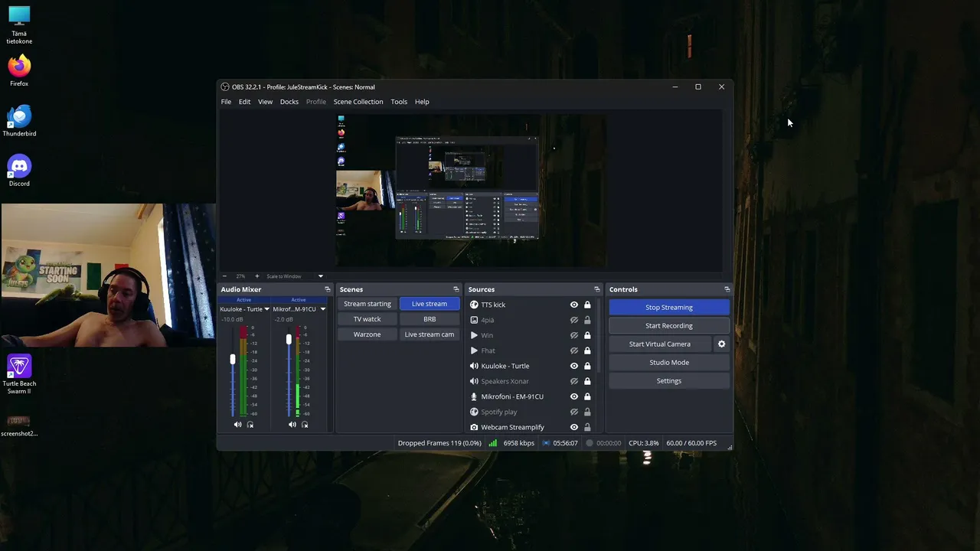This screenshot has height=551, width=980.
Task: Click the globe icon of Spotify play source
Action: click(474, 412)
